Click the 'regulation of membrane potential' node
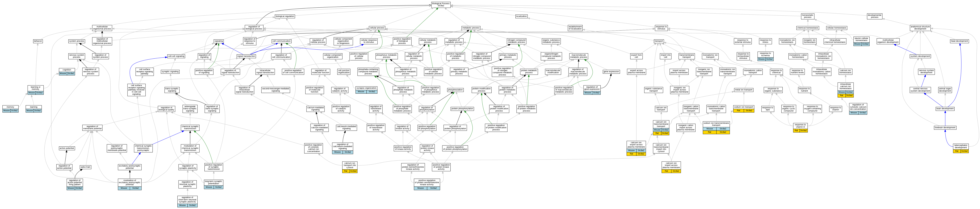 [x=92, y=128]
